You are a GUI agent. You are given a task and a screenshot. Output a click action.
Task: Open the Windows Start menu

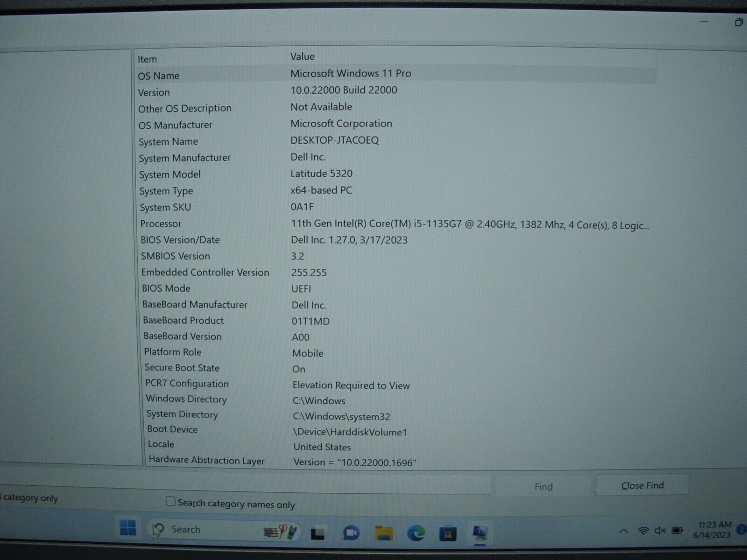pyautogui.click(x=127, y=528)
